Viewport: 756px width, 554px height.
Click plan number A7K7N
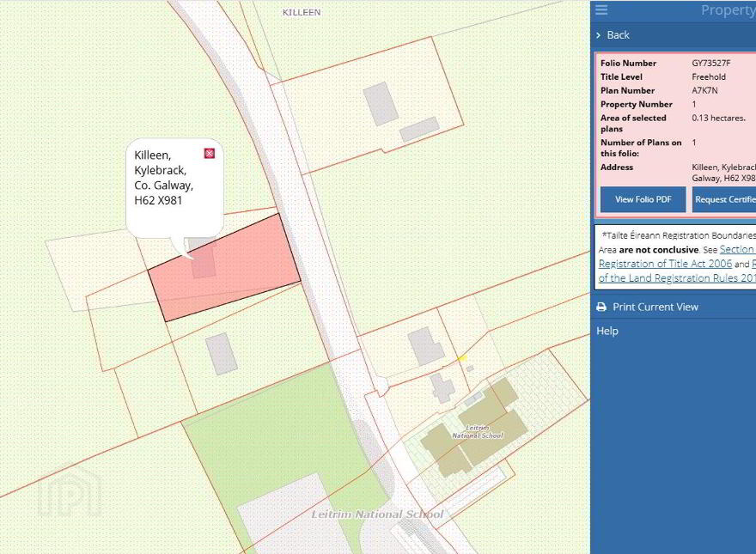704,91
